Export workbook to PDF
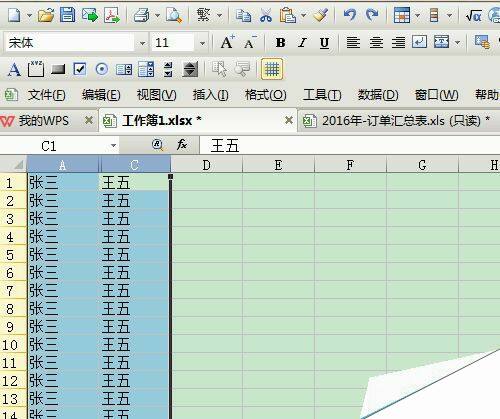 (x=112, y=15)
